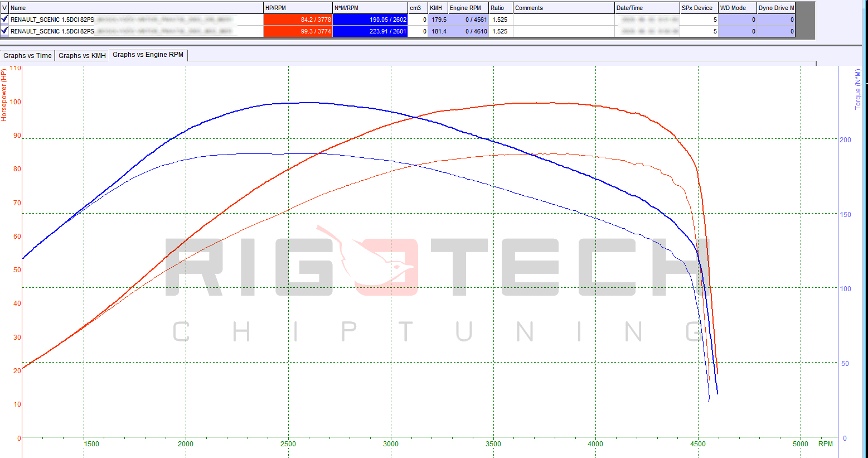Click the Date/Time cell in the 99.3 HP row
Viewport: 868px width, 458px height.
click(647, 31)
